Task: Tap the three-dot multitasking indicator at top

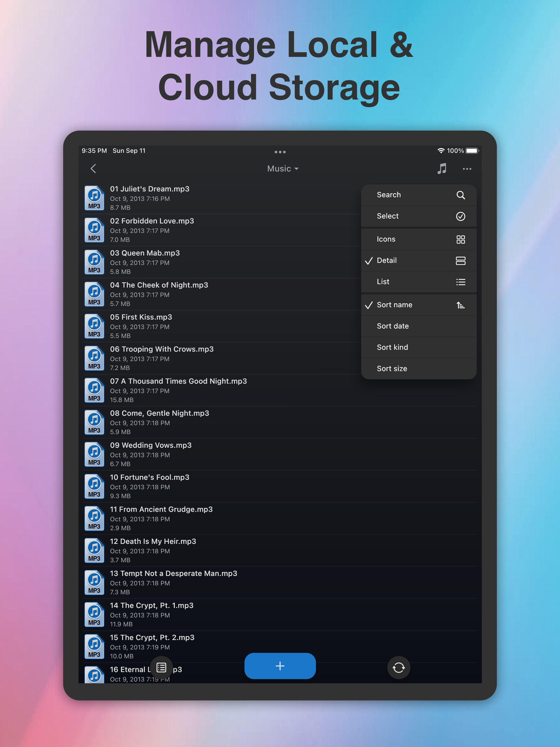Action: point(280,152)
